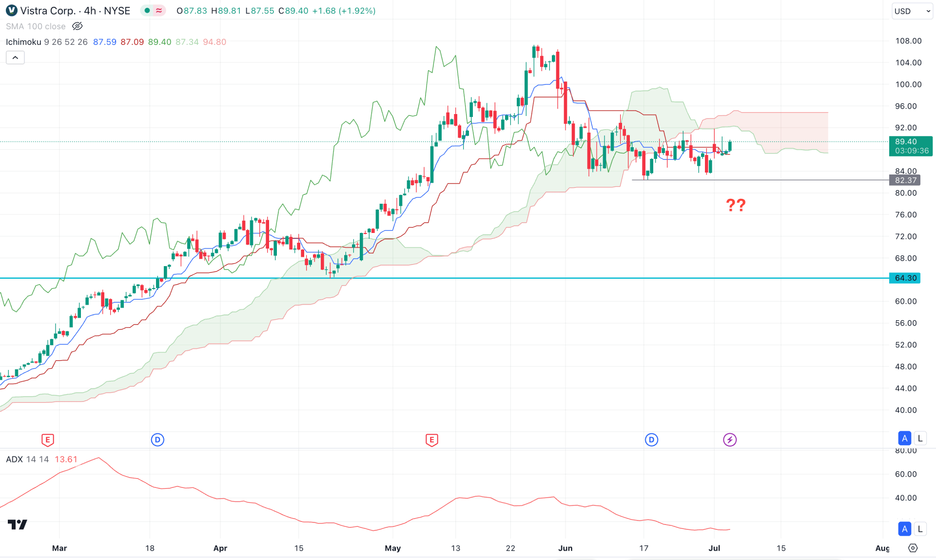
Task: Click the Jul date label on the time axis
Action: point(714,548)
